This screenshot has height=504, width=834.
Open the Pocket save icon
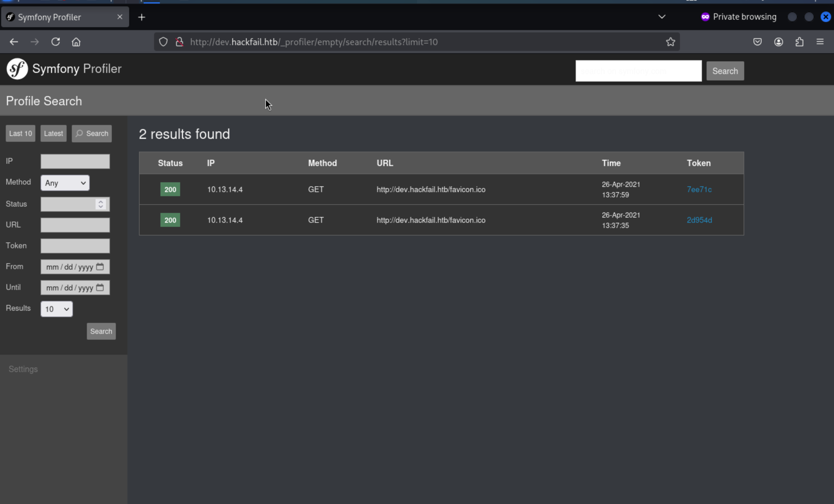758,42
